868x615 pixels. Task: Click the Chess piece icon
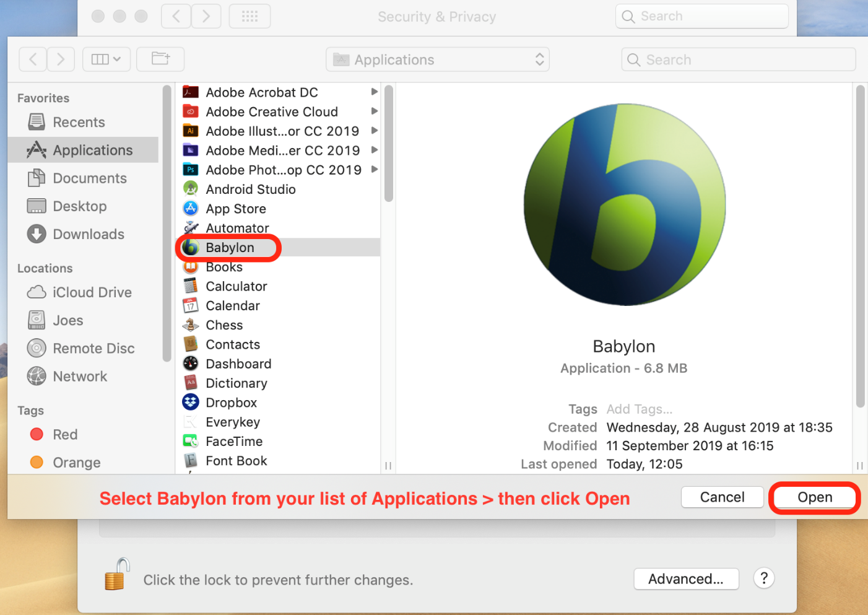191,325
